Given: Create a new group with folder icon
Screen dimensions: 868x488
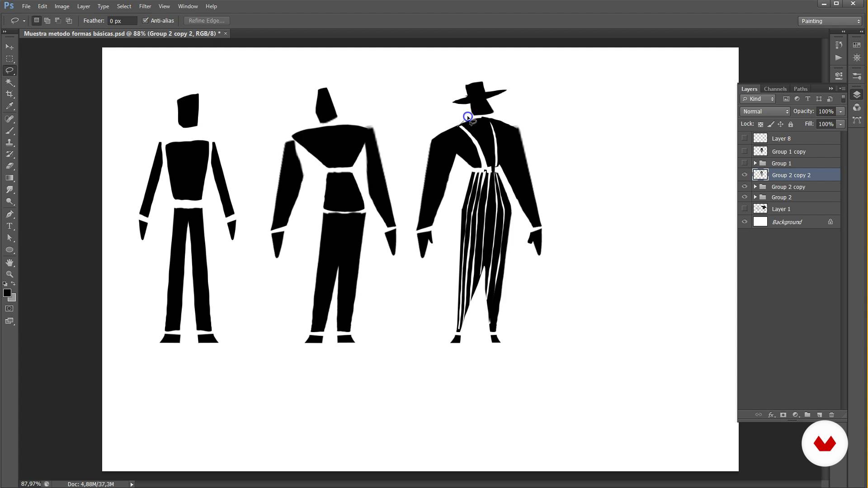Looking at the screenshot, I should pyautogui.click(x=807, y=415).
